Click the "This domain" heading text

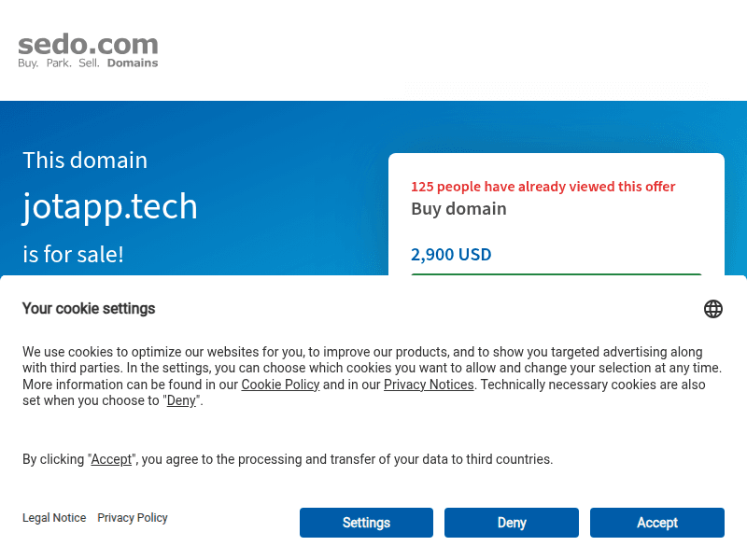(x=85, y=160)
